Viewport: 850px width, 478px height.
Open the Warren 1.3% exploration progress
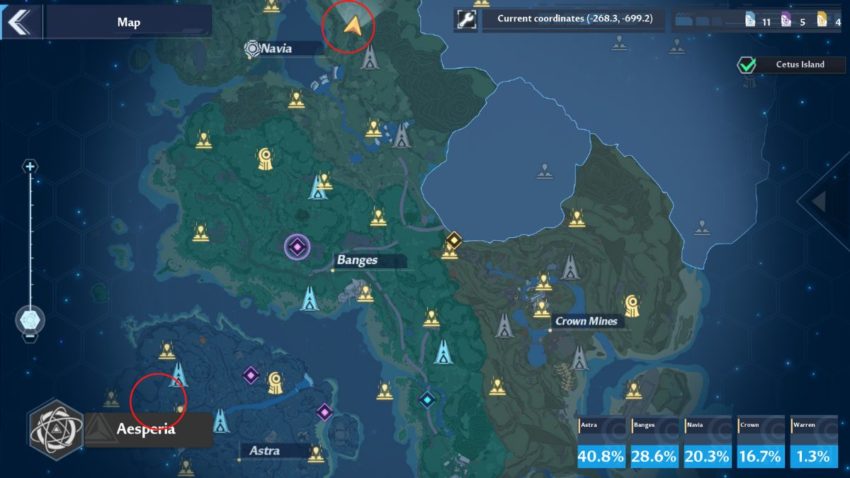click(815, 443)
